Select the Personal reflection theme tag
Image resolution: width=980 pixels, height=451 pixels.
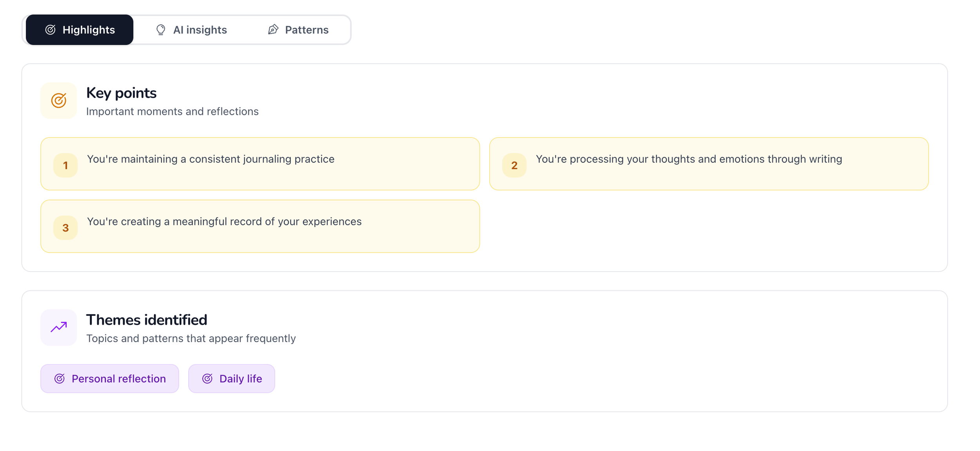pos(110,379)
